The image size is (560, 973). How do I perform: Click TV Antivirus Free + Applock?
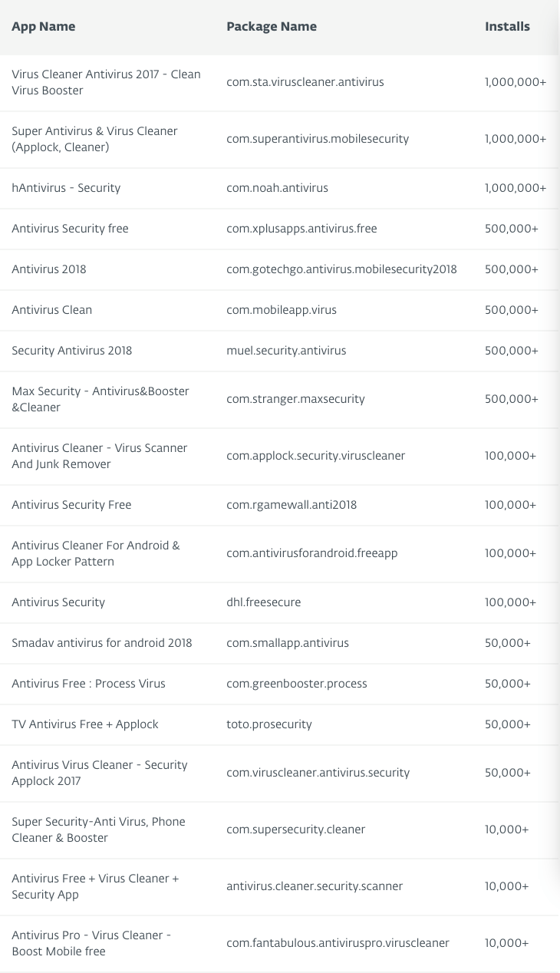tap(85, 724)
